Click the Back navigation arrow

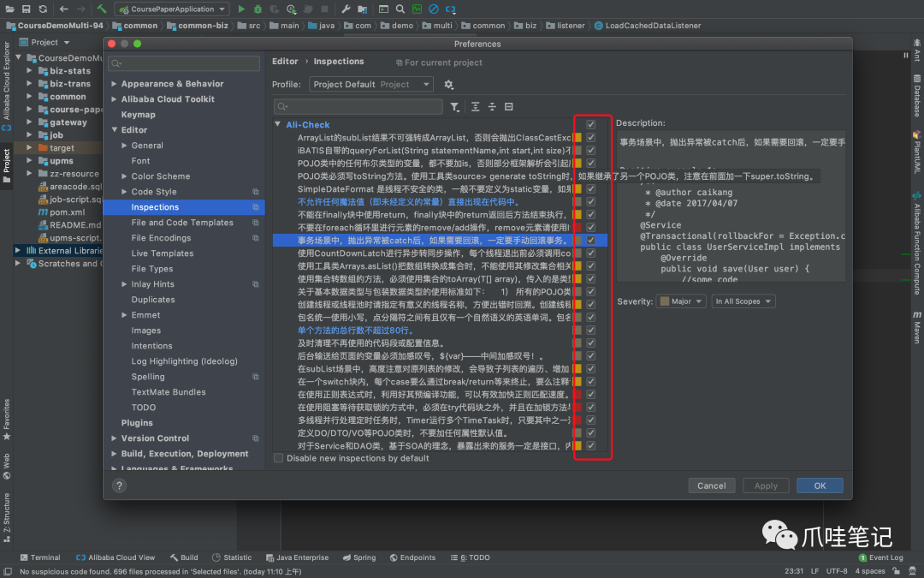click(x=63, y=9)
